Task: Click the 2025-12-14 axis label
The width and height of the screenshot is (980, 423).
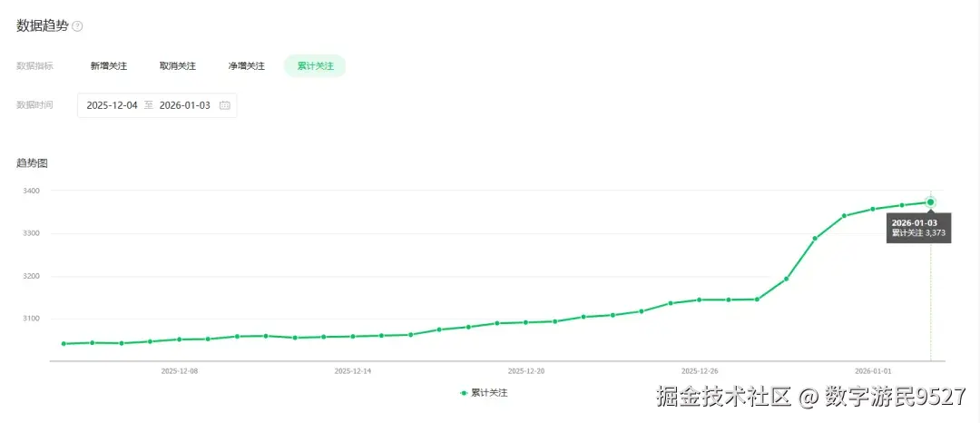Action: pos(353,370)
